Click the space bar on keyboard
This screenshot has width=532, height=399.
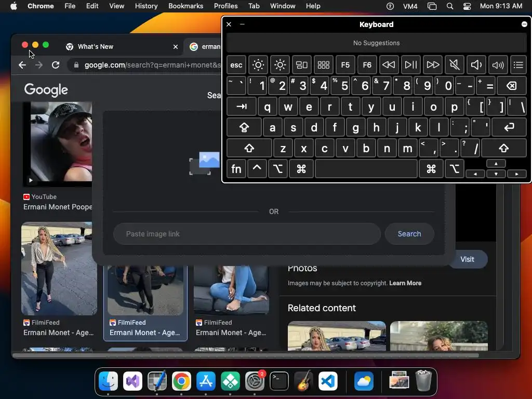pyautogui.click(x=366, y=169)
